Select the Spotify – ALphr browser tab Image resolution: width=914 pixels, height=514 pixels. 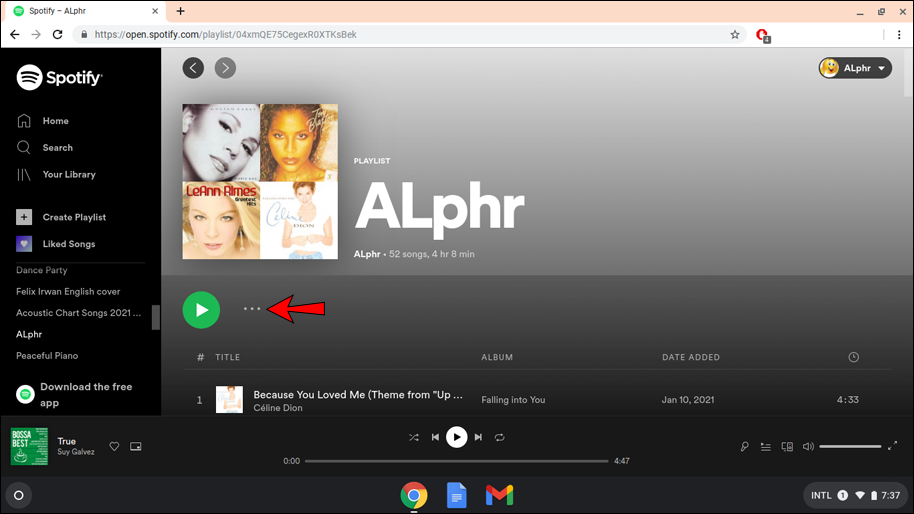[83, 11]
